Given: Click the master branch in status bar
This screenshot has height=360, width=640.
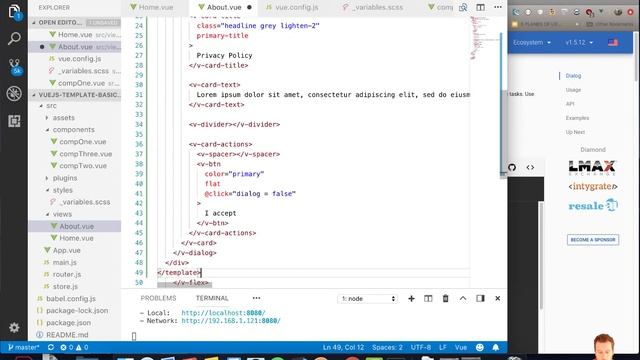Looking at the screenshot, I should pyautogui.click(x=24, y=347).
